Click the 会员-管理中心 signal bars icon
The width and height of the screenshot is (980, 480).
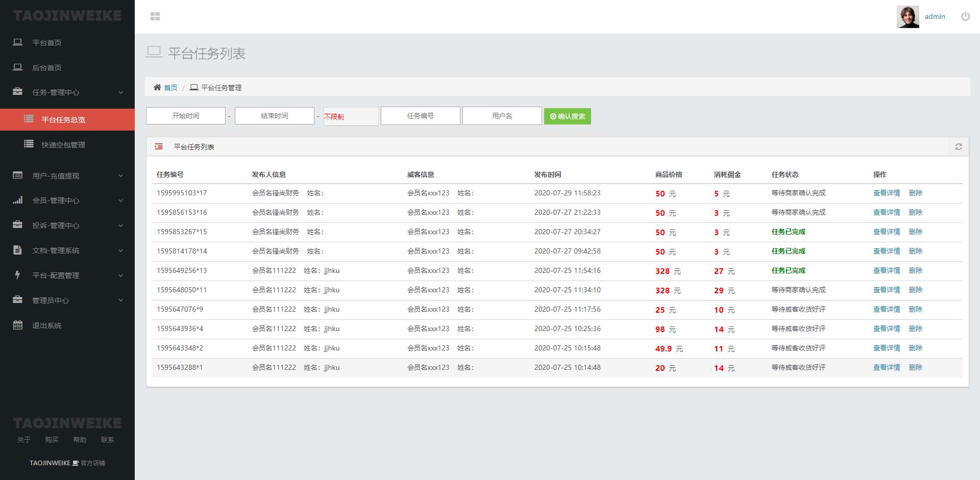pos(17,200)
